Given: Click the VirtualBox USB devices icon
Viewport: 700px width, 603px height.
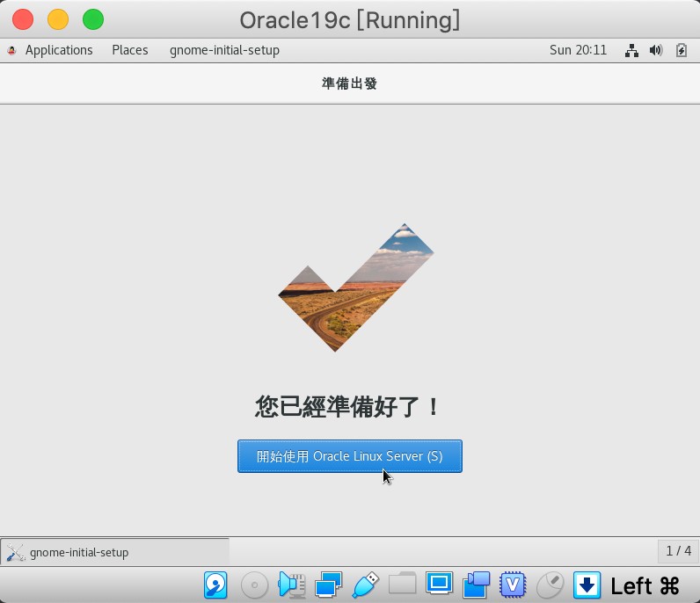Looking at the screenshot, I should [x=365, y=585].
